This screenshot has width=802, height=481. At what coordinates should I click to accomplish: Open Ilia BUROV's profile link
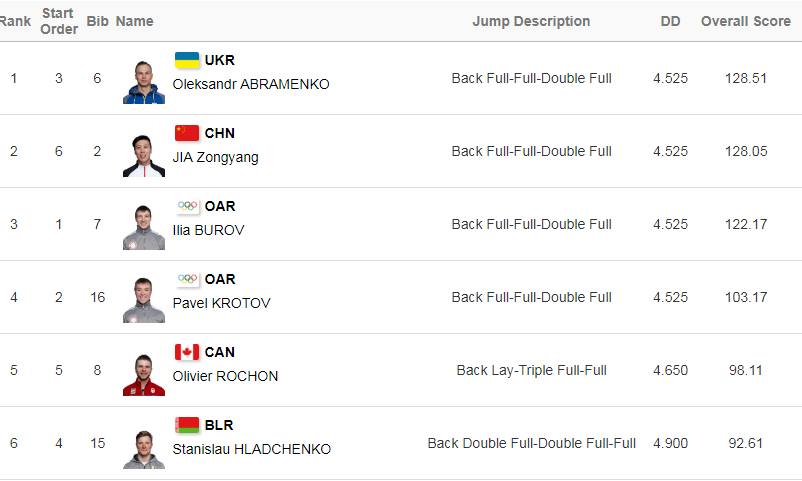click(x=208, y=230)
